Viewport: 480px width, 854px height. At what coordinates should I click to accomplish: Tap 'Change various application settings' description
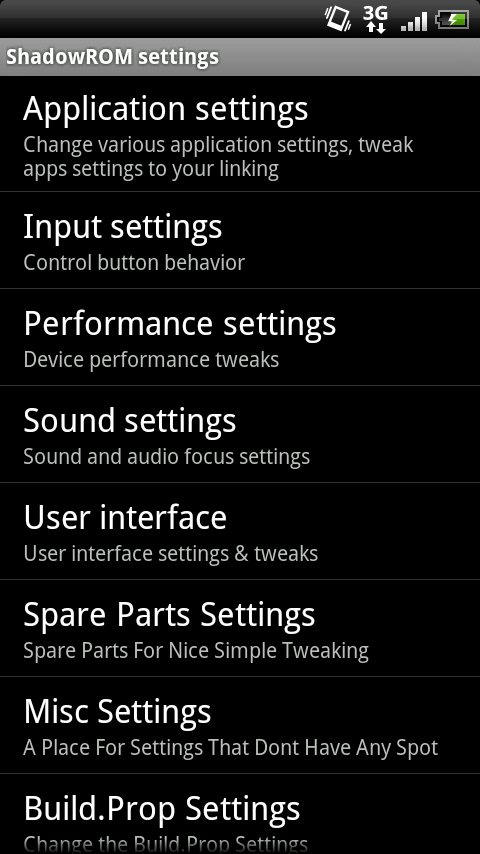(x=218, y=157)
